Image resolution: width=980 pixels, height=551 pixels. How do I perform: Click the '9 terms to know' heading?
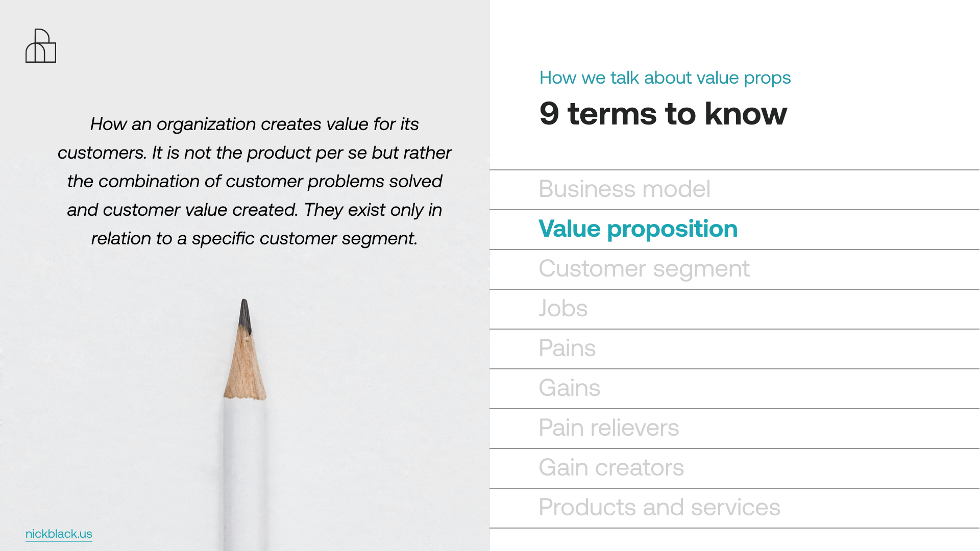(x=663, y=113)
